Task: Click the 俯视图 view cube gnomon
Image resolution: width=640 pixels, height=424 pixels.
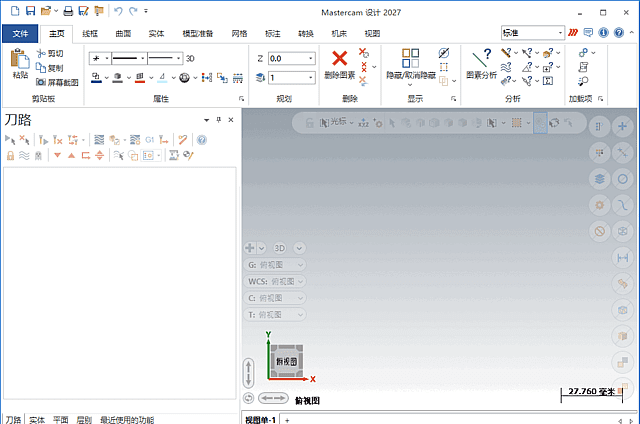Action: (x=287, y=362)
